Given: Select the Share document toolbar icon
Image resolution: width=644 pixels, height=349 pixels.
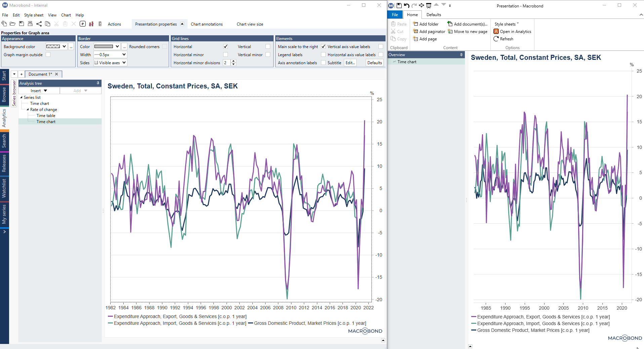Looking at the screenshot, I should [x=39, y=24].
